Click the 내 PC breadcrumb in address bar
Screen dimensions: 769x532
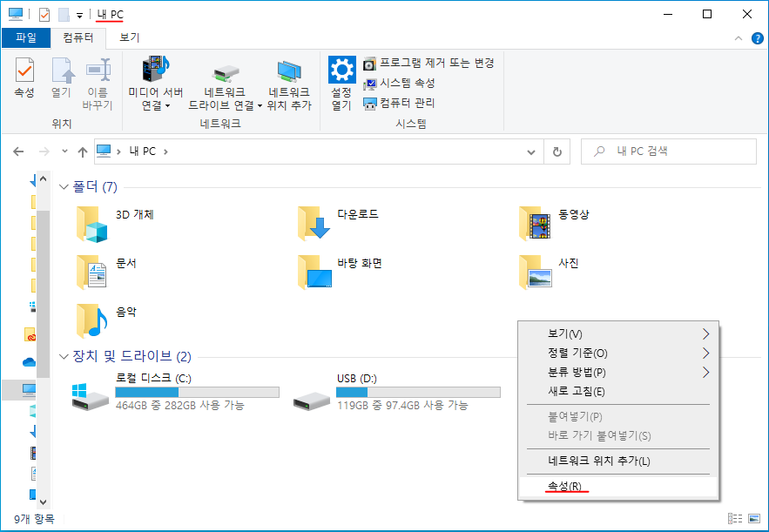coord(142,152)
